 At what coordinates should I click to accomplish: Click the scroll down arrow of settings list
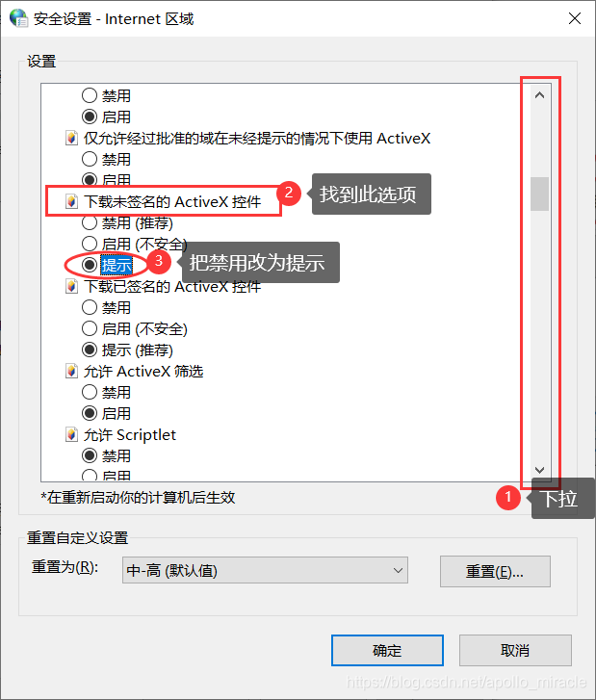(539, 470)
